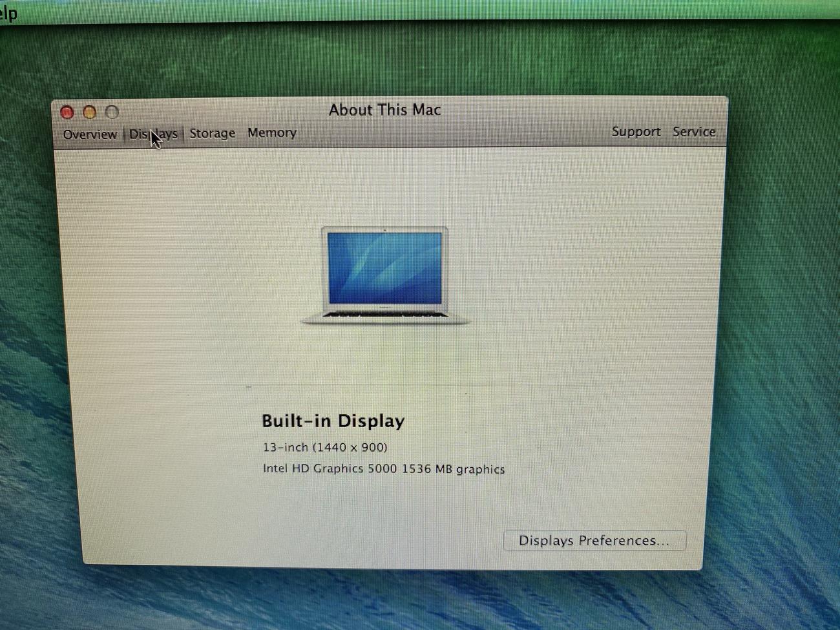Viewport: 840px width, 630px height.
Task: Click the MacBook Air display image
Action: point(385,275)
